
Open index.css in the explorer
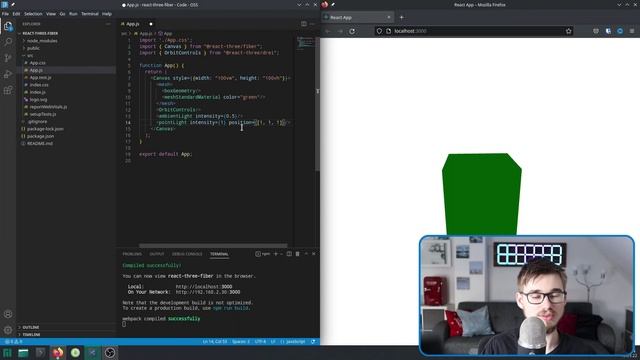39,85
